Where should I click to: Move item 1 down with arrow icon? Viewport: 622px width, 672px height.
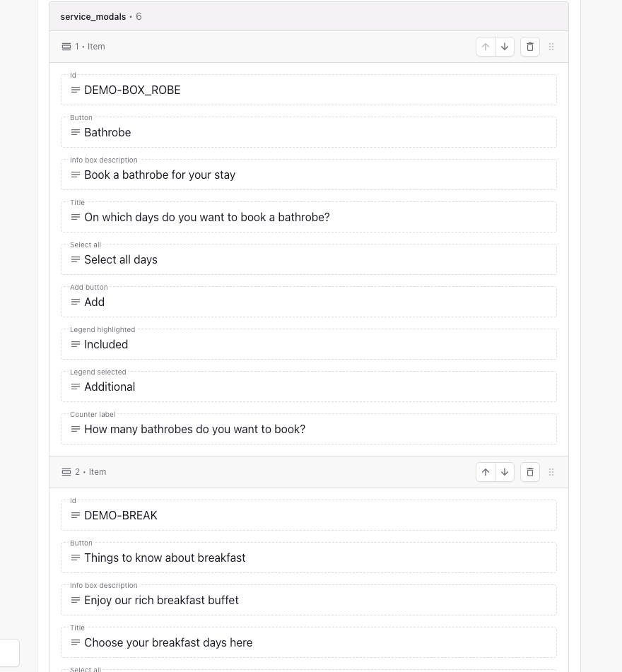505,47
